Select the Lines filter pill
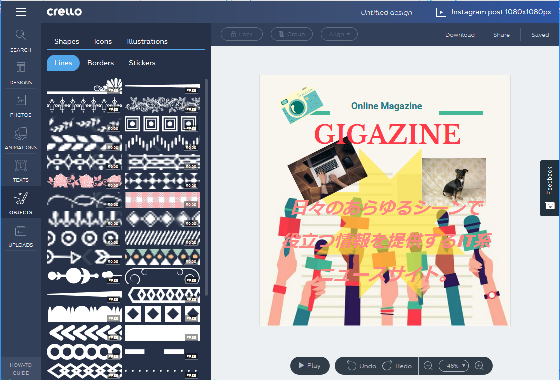The image size is (560, 380). tap(63, 63)
